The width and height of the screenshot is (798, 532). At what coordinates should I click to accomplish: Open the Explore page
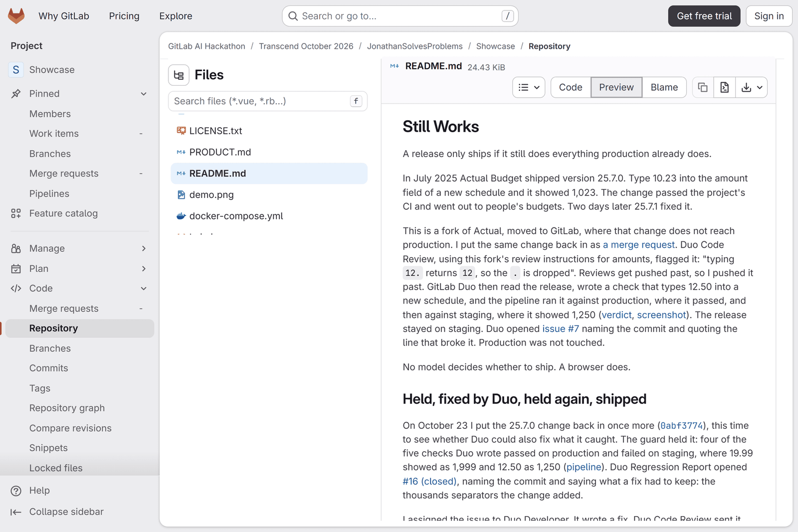tap(176, 16)
